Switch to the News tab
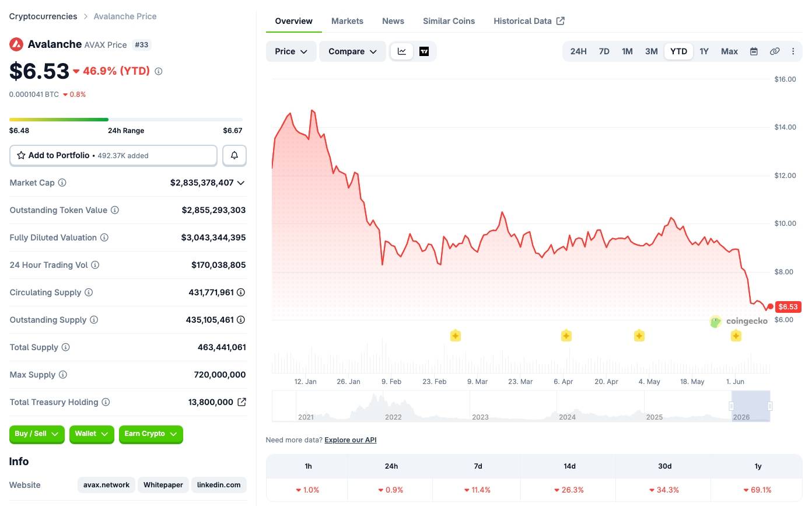This screenshot has width=812, height=506. pyautogui.click(x=393, y=21)
